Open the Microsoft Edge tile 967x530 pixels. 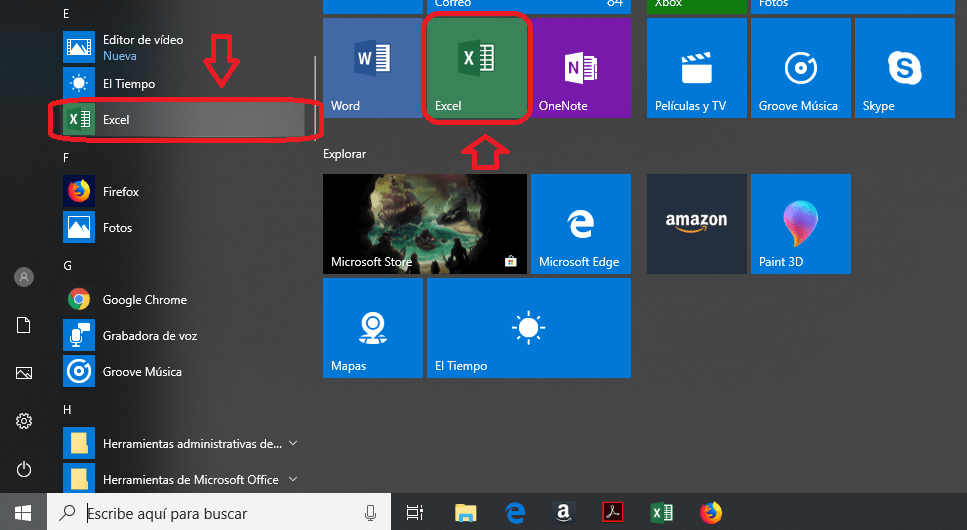coord(581,224)
